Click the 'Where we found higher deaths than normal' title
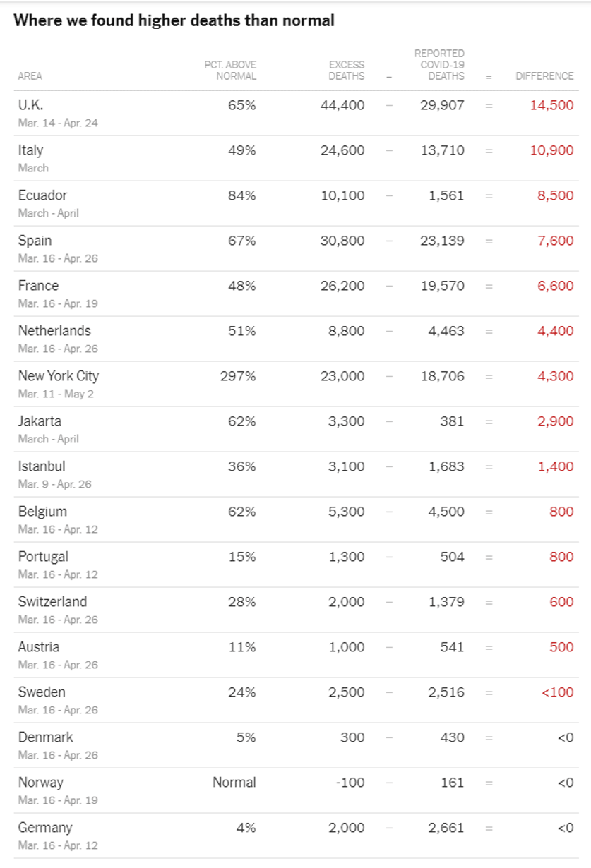The width and height of the screenshot is (591, 868). point(174,20)
